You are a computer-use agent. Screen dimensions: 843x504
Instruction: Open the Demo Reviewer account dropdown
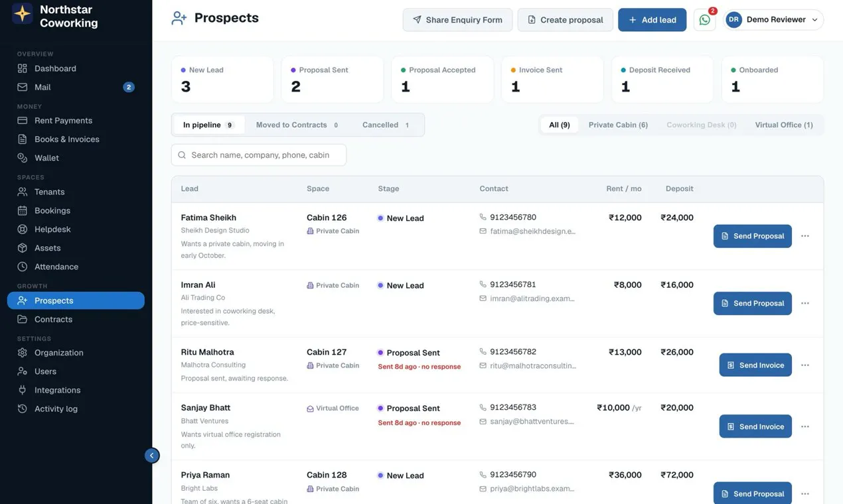tap(774, 20)
